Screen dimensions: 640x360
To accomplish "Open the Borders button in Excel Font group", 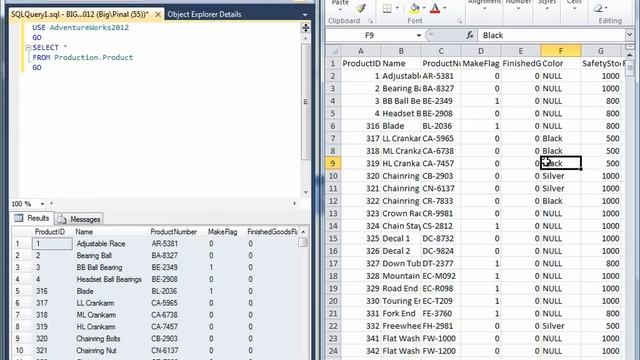I will [x=387, y=8].
